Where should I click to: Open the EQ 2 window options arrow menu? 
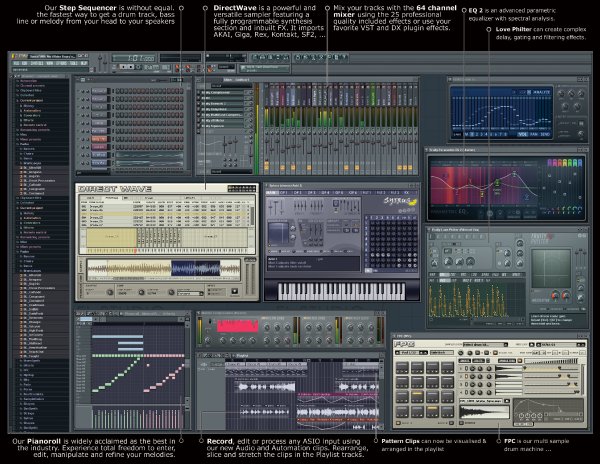pos(451,79)
